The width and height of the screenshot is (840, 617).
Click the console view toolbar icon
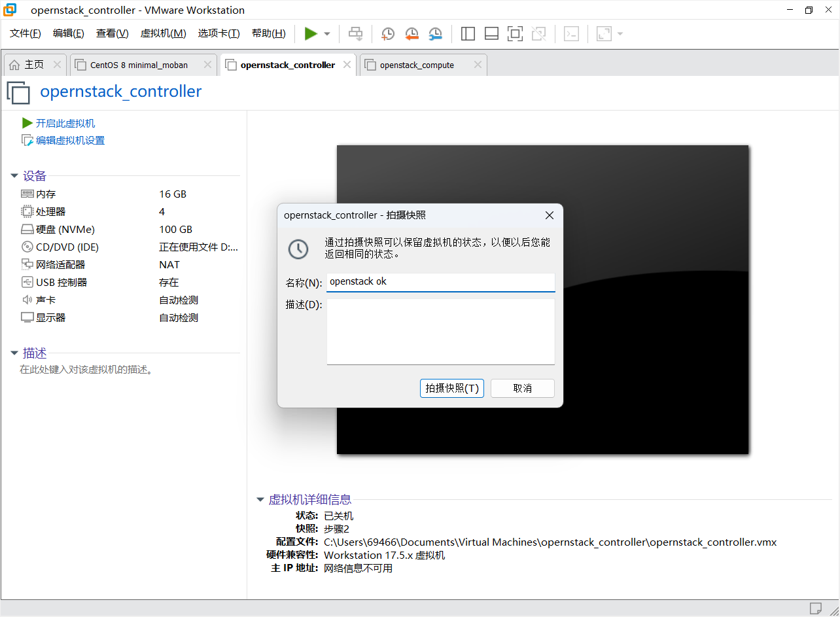571,33
